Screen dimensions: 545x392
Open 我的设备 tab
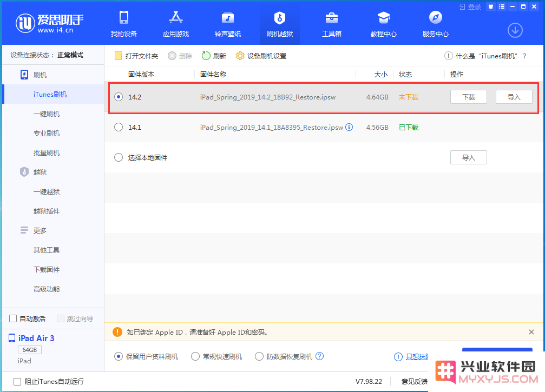point(124,24)
